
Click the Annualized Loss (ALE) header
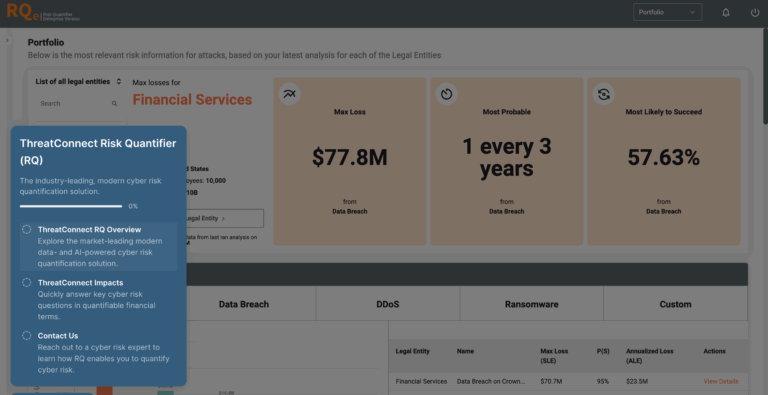click(649, 355)
